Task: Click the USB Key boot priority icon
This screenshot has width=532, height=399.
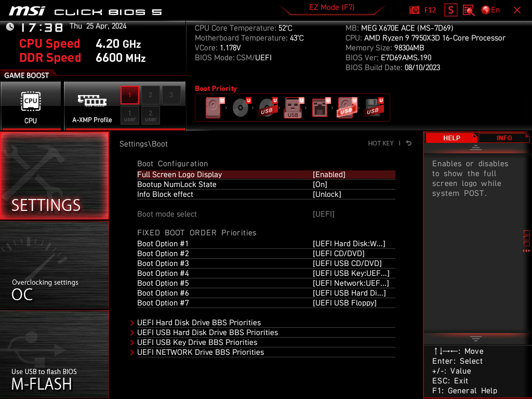Action: [x=294, y=108]
